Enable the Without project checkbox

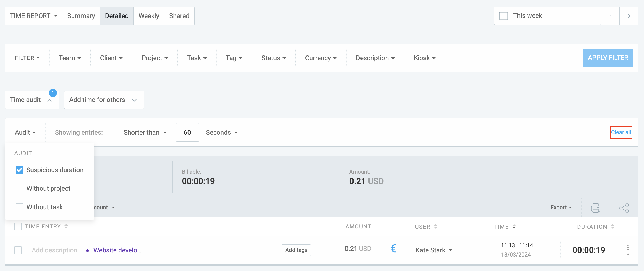20,188
